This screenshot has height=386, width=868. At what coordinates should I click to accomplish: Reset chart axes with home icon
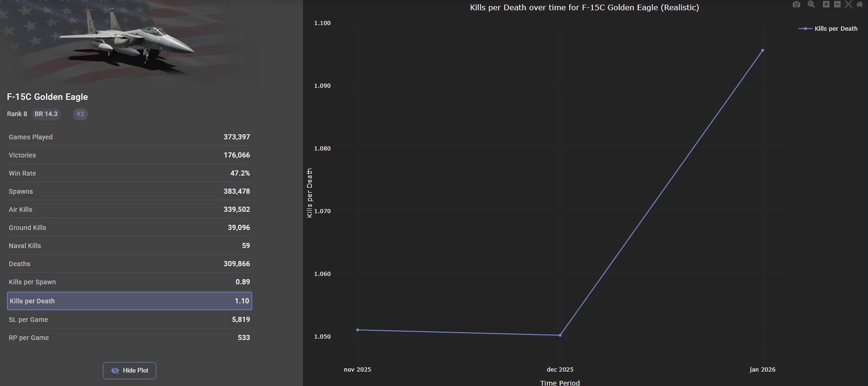click(x=860, y=4)
